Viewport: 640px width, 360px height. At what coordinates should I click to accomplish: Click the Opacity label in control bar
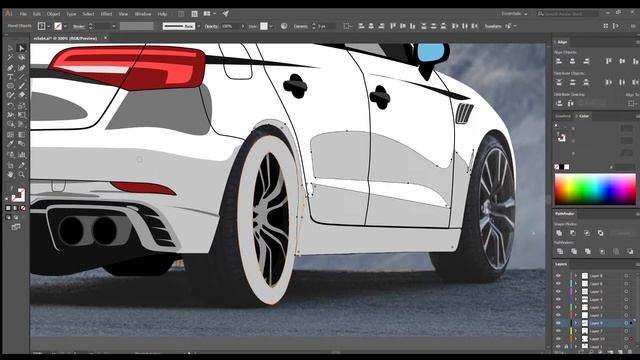(211, 26)
